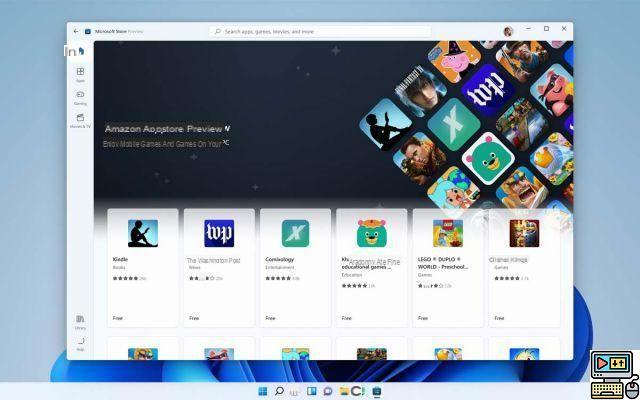Image resolution: width=640 pixels, height=400 pixels.
Task: Focus the Search apps, games, movies field
Action: pos(320,31)
